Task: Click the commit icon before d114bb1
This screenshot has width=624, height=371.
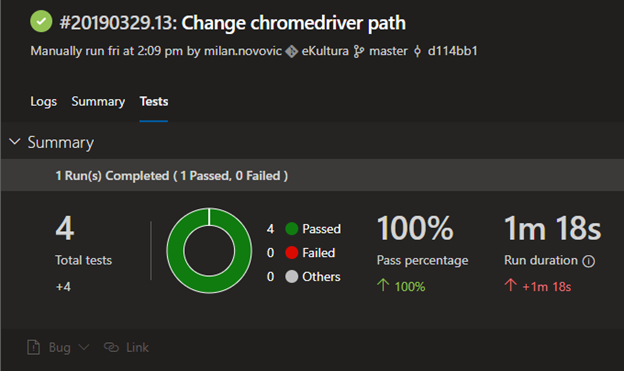Action: (417, 51)
